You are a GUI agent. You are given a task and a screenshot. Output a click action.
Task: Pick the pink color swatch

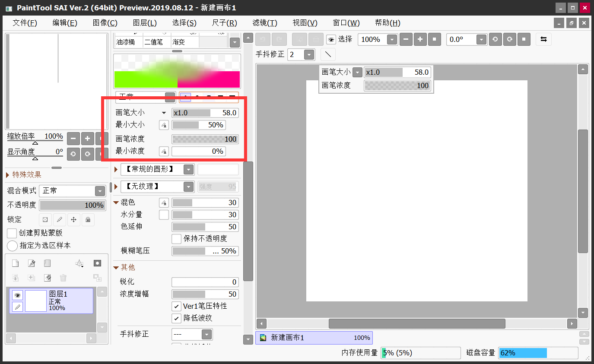coord(209,79)
